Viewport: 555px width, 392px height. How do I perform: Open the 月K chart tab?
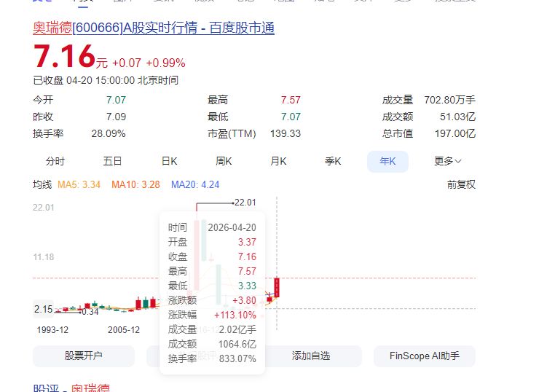coord(278,161)
